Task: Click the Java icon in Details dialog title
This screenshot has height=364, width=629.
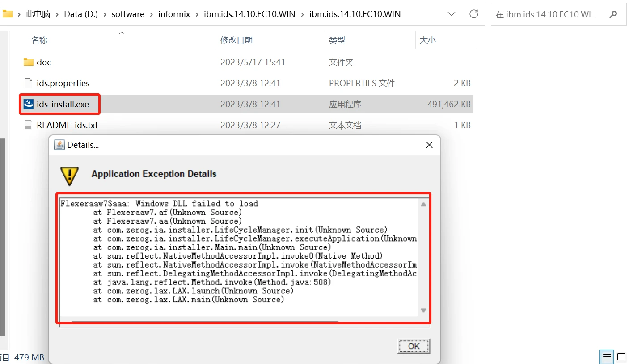Action: [x=59, y=145]
